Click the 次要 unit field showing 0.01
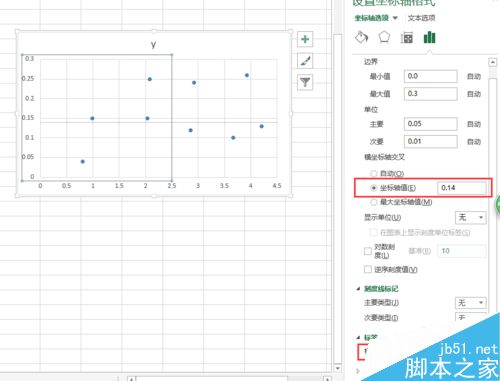The height and width of the screenshot is (381, 500). point(430,141)
